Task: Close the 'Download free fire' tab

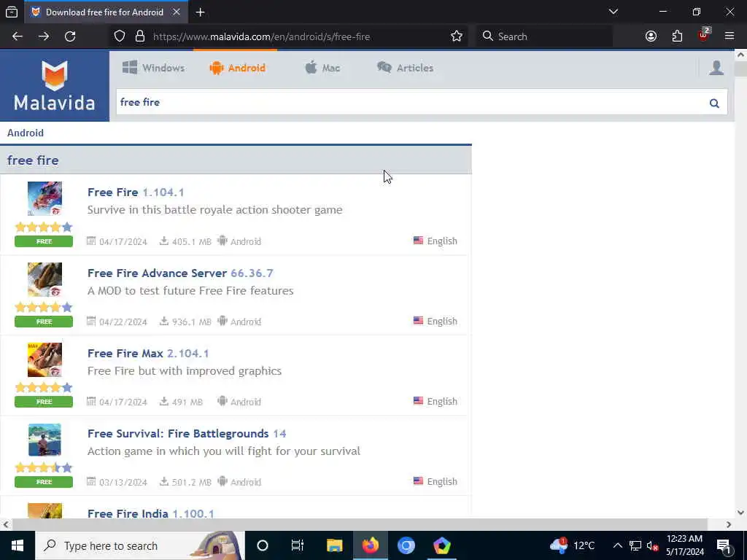Action: coord(177,12)
